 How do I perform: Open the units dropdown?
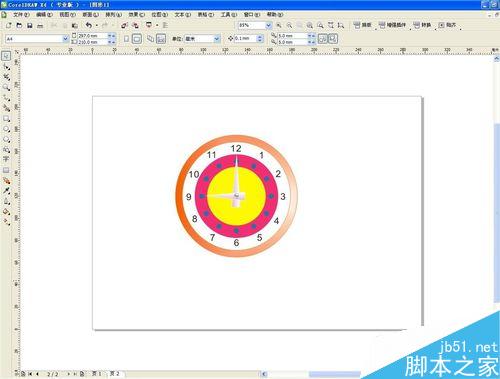point(217,39)
